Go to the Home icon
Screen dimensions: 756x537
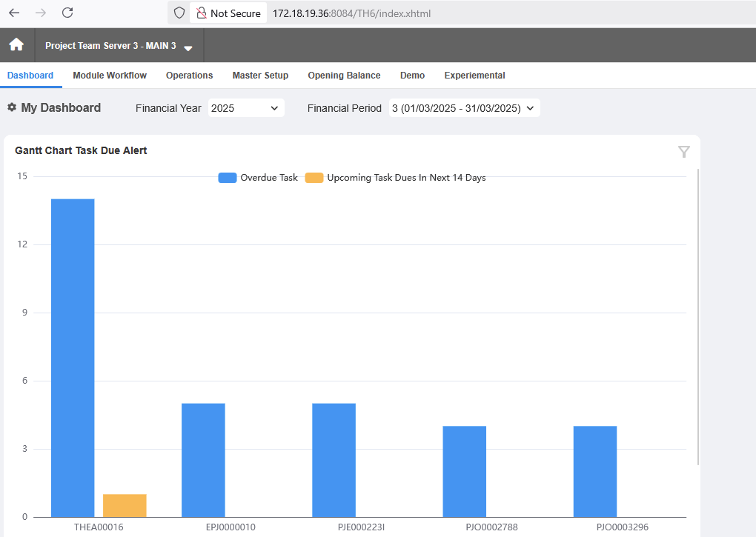16,44
